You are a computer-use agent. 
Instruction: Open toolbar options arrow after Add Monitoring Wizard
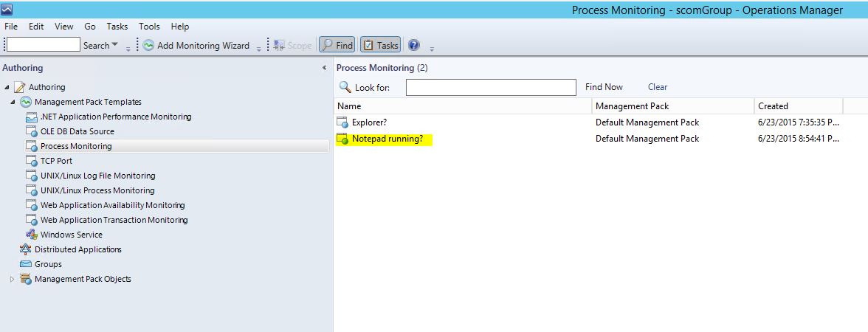point(258,48)
